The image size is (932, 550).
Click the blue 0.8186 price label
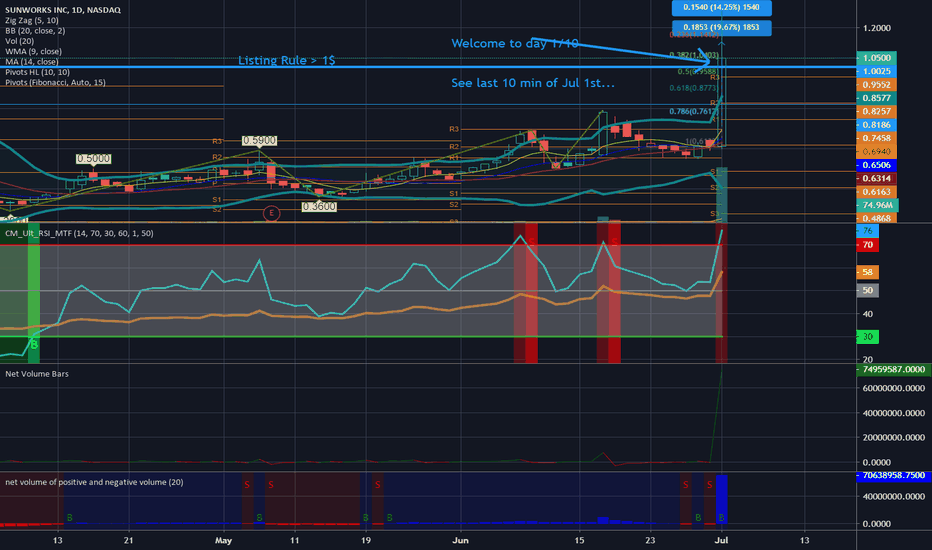pyautogui.click(x=876, y=125)
